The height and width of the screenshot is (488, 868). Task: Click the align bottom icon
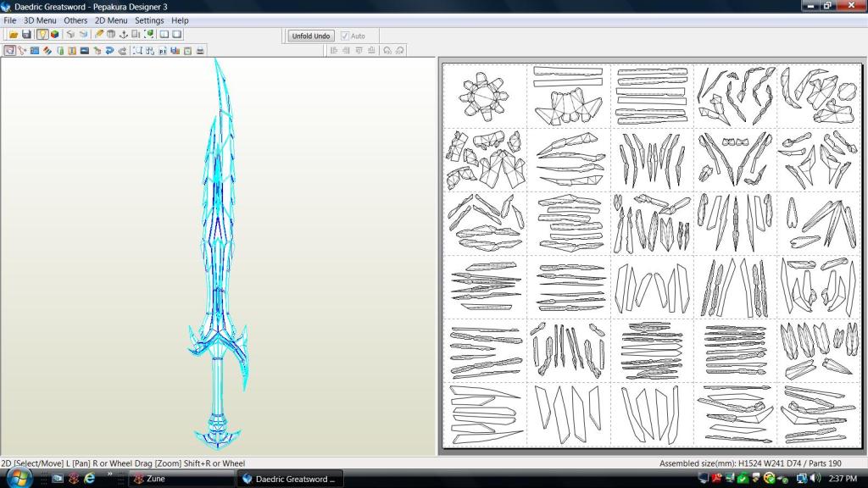coord(371,50)
